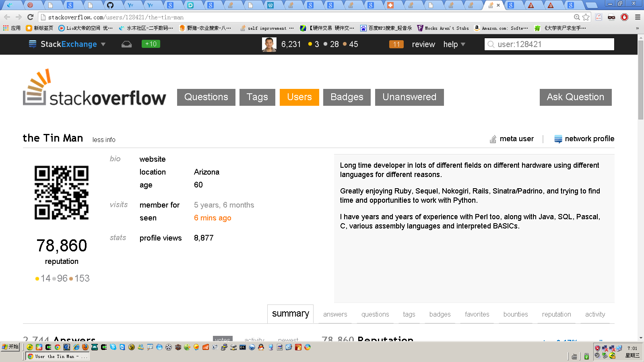The image size is (644, 362).
Task: Open the help dropdown menu
Action: pos(454,44)
